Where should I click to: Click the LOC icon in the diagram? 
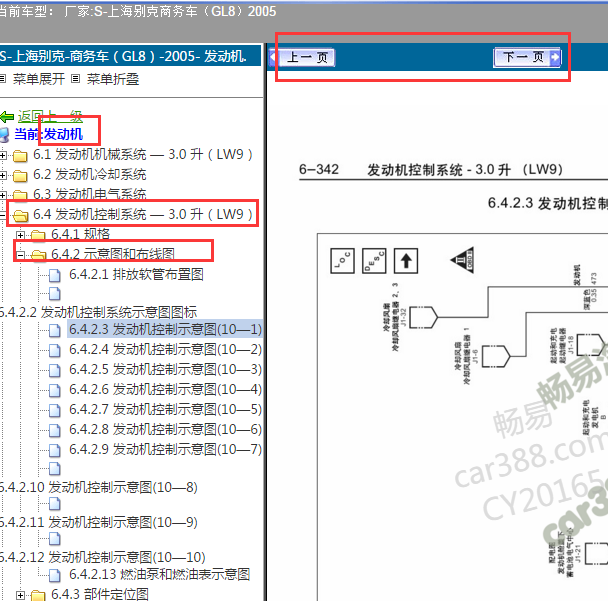pos(342,261)
